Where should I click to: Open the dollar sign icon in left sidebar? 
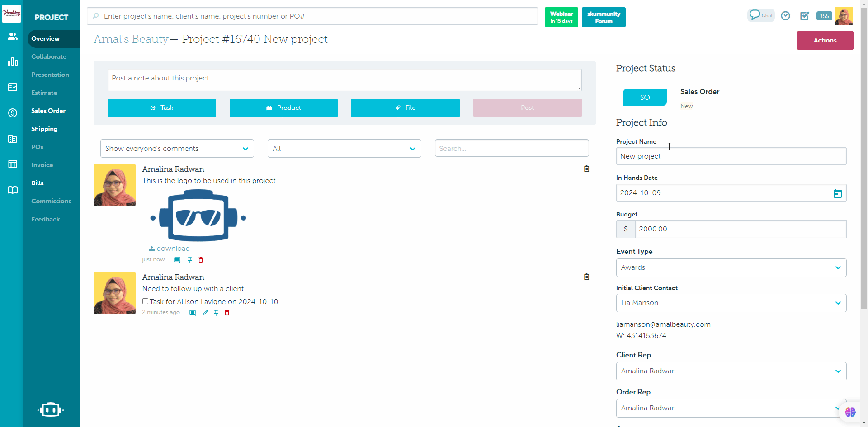pyautogui.click(x=13, y=113)
